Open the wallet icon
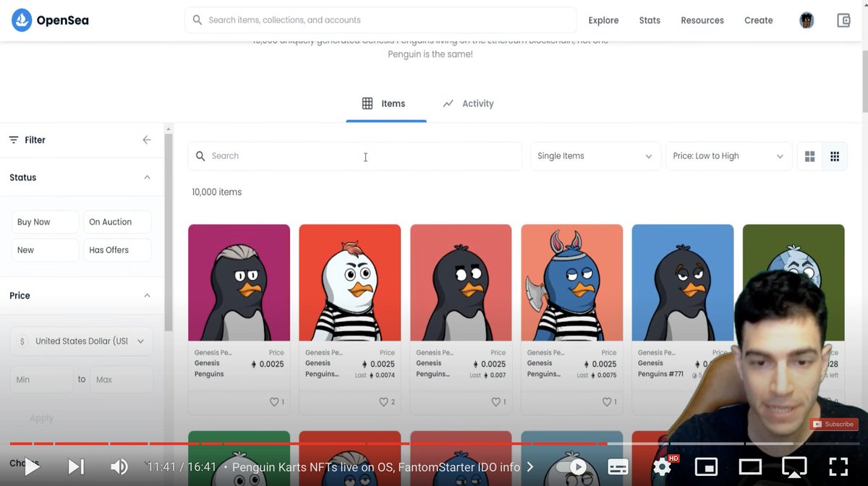Screen dimensions: 868x486 pyautogui.click(x=843, y=20)
